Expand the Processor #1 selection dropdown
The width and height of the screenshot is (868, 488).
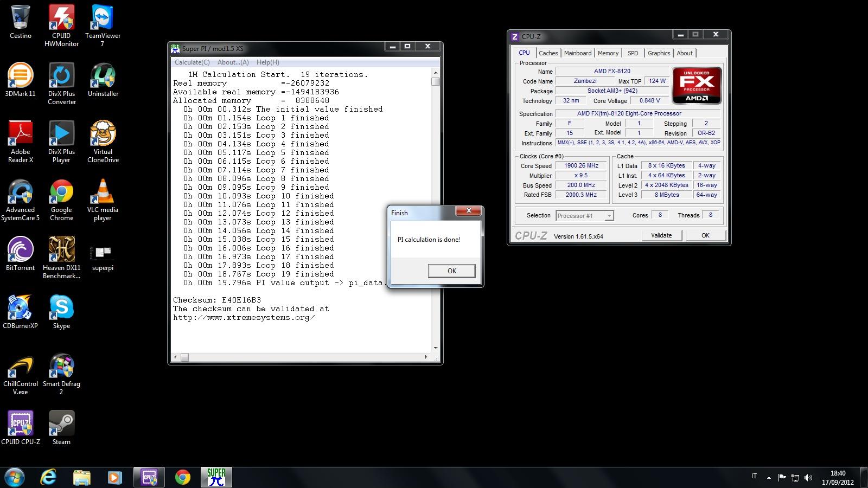pos(609,216)
